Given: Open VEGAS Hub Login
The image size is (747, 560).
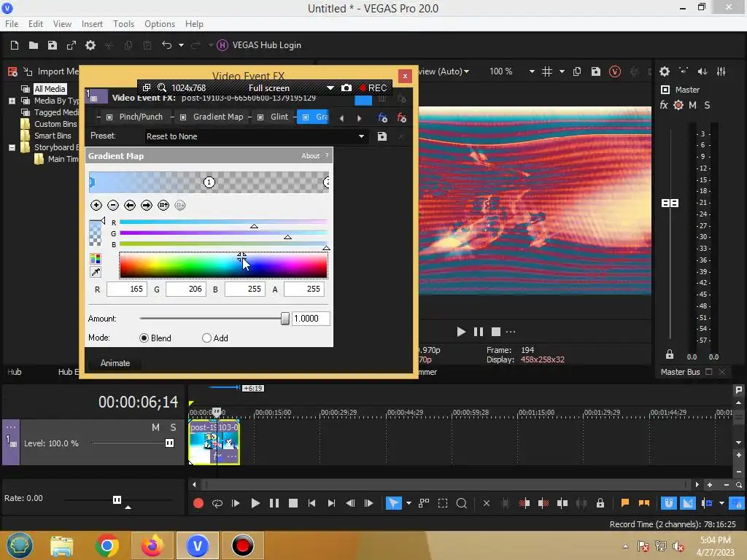Looking at the screenshot, I should (x=259, y=45).
